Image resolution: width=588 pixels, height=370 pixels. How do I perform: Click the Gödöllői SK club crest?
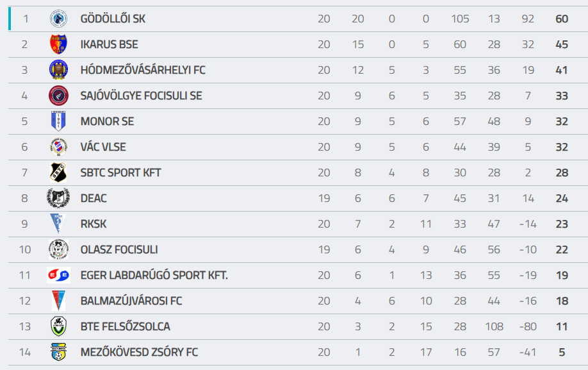(58, 19)
